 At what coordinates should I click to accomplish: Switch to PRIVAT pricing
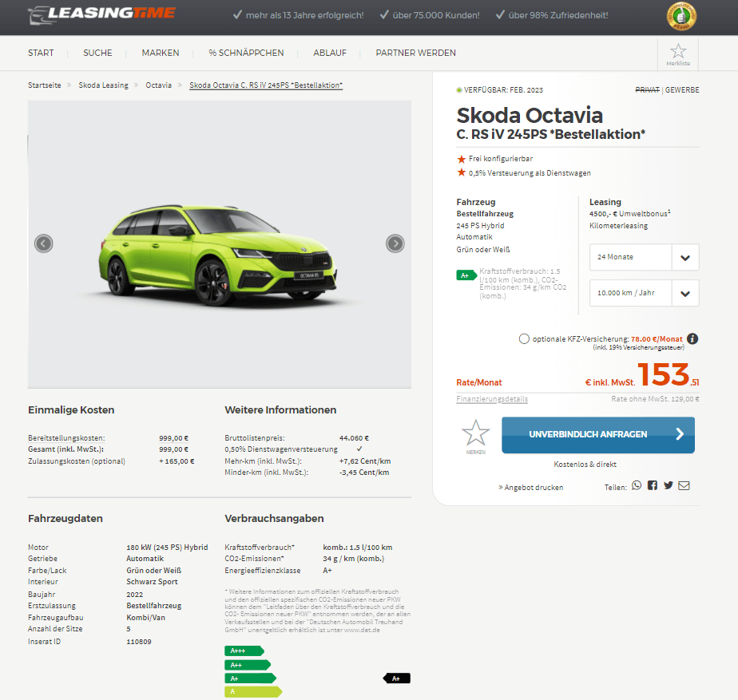click(647, 90)
